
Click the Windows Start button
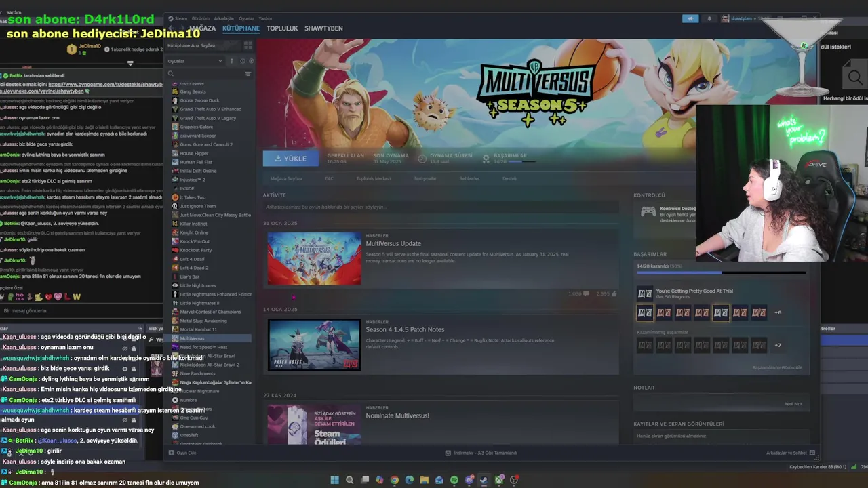(334, 480)
